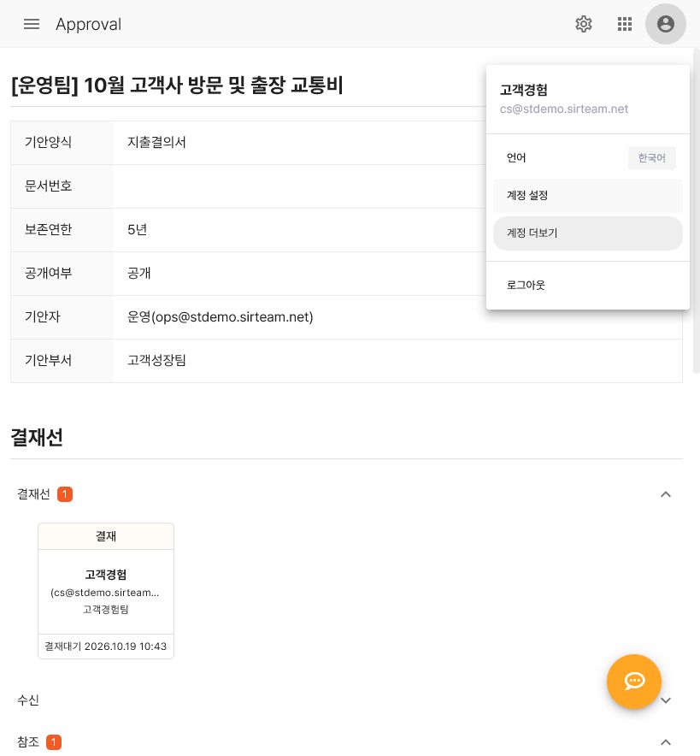Click the 결재선 count badge

[x=65, y=494]
